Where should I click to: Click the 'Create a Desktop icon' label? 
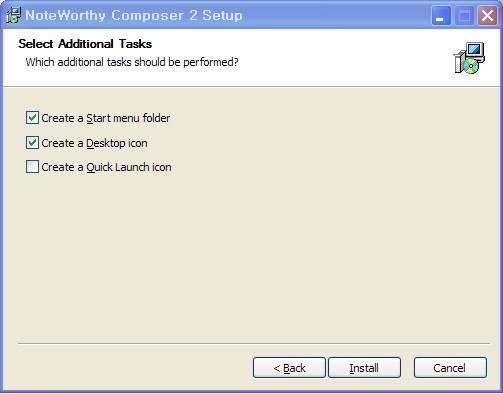(x=94, y=143)
